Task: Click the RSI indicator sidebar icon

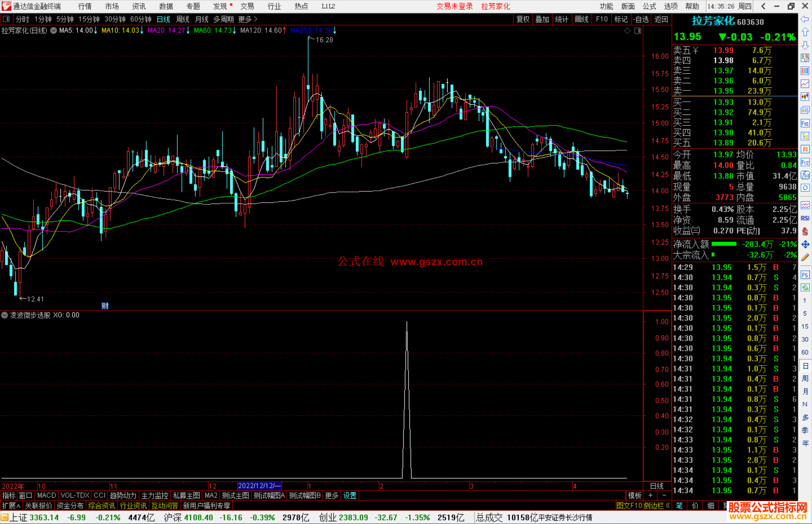Action: coord(805,218)
